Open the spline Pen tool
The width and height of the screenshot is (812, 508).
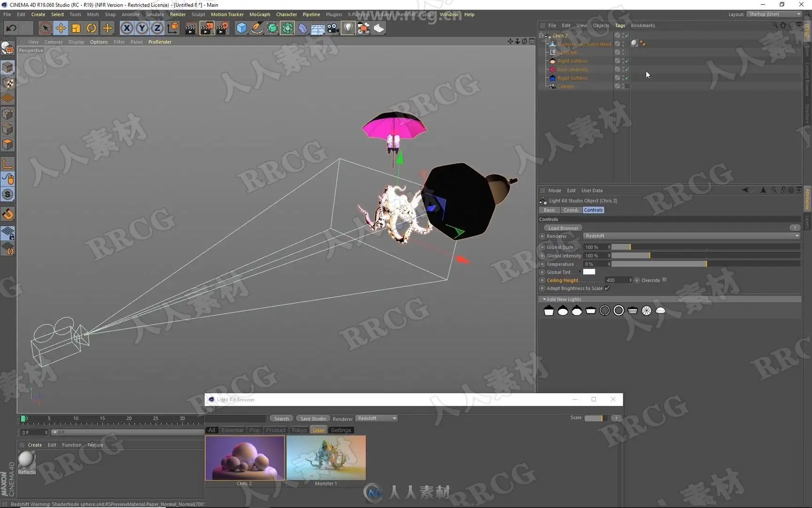257,28
